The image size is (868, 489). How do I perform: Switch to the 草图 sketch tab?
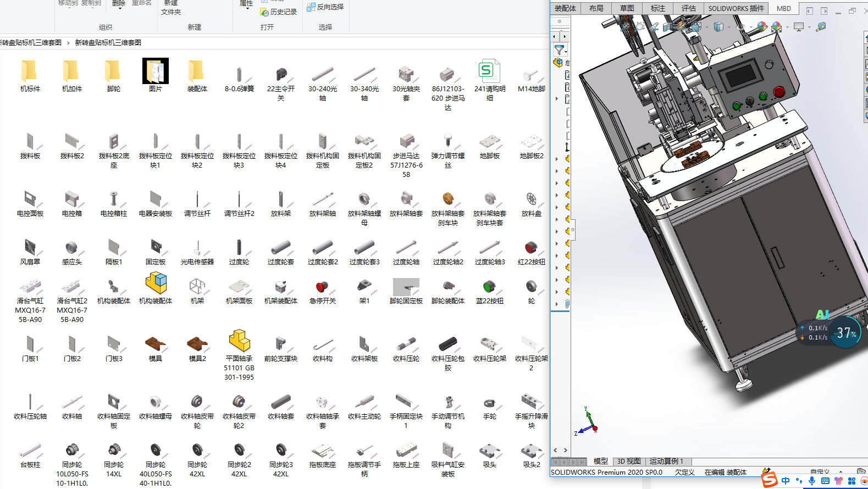(627, 8)
